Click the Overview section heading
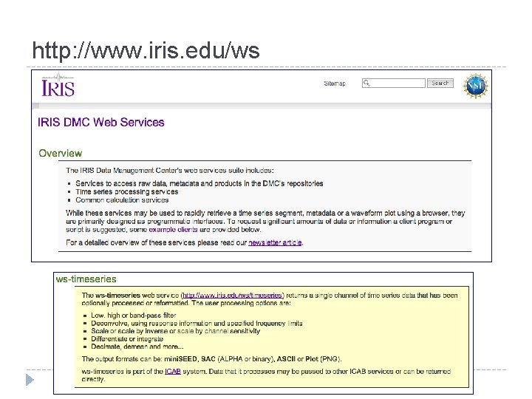The image size is (532, 399). pyautogui.click(x=61, y=154)
